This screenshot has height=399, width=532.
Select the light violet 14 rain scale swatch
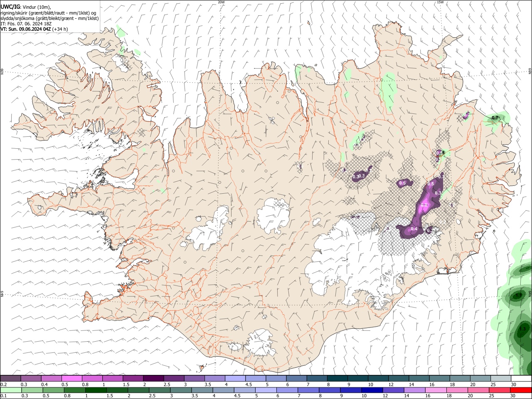[414, 390]
